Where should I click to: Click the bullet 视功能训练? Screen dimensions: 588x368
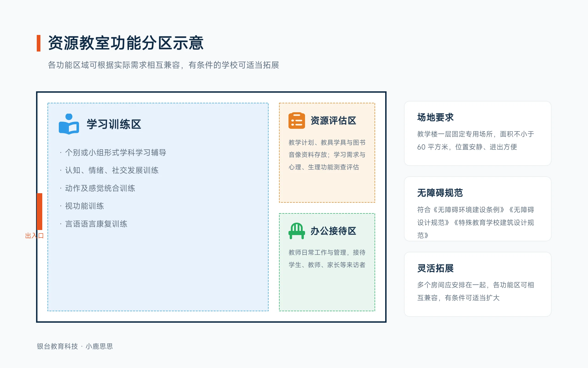tap(82, 206)
